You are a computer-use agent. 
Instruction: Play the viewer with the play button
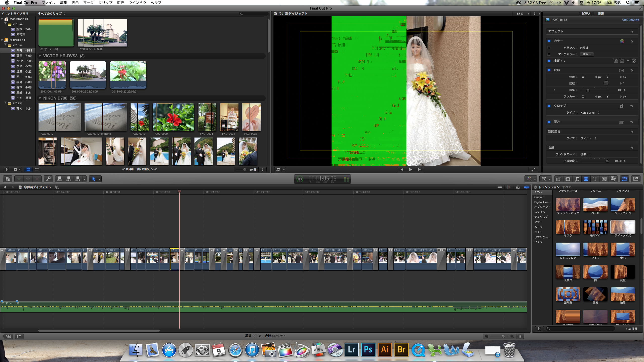(410, 169)
